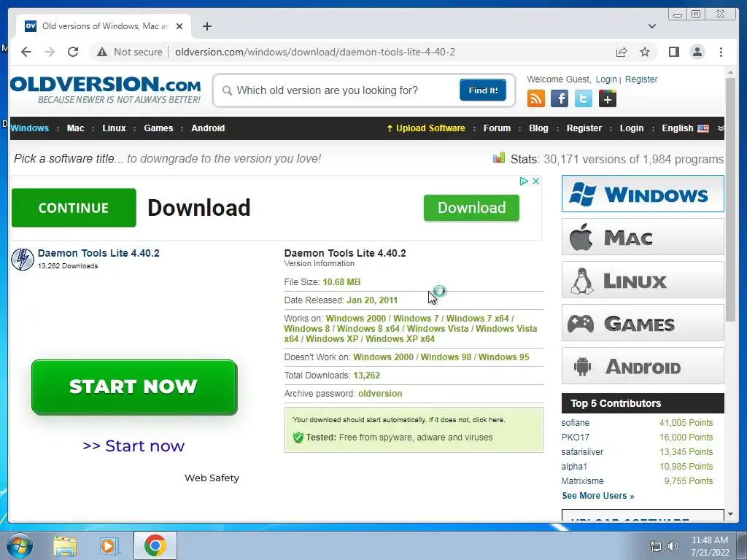Screen dimensions: 747x560
Task: Open the Forum nav link
Action: [497, 128]
